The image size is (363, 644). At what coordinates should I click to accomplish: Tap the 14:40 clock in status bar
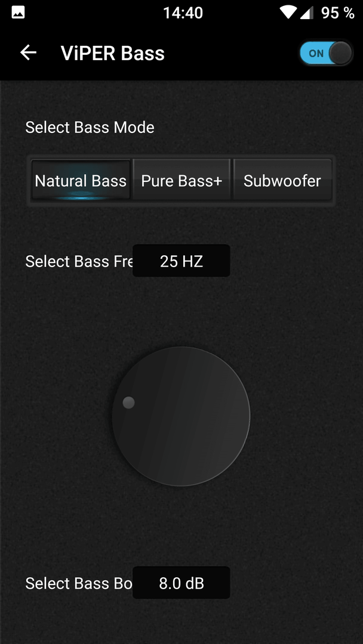(183, 13)
